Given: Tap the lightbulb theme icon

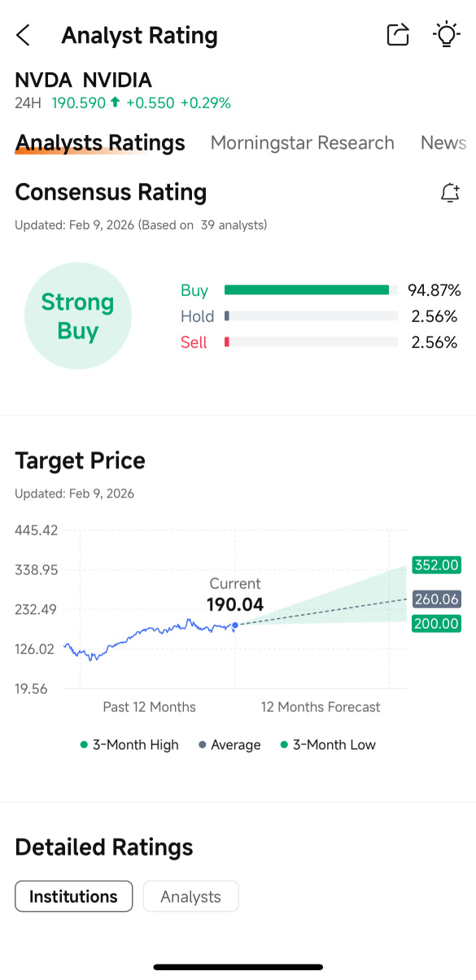Looking at the screenshot, I should click(x=447, y=35).
